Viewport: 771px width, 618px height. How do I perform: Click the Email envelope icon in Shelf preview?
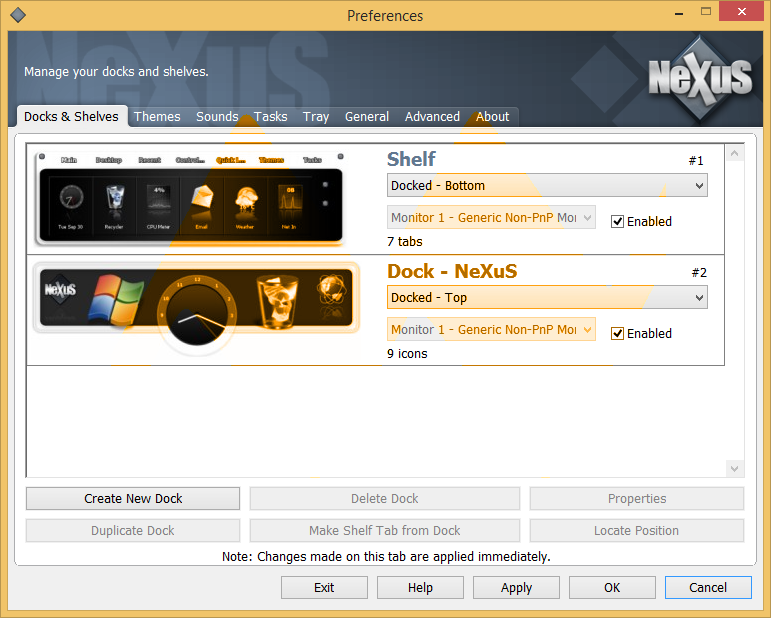202,198
